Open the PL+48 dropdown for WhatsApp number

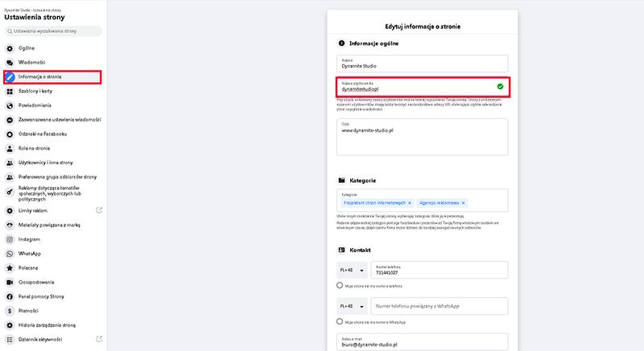pyautogui.click(x=351, y=307)
